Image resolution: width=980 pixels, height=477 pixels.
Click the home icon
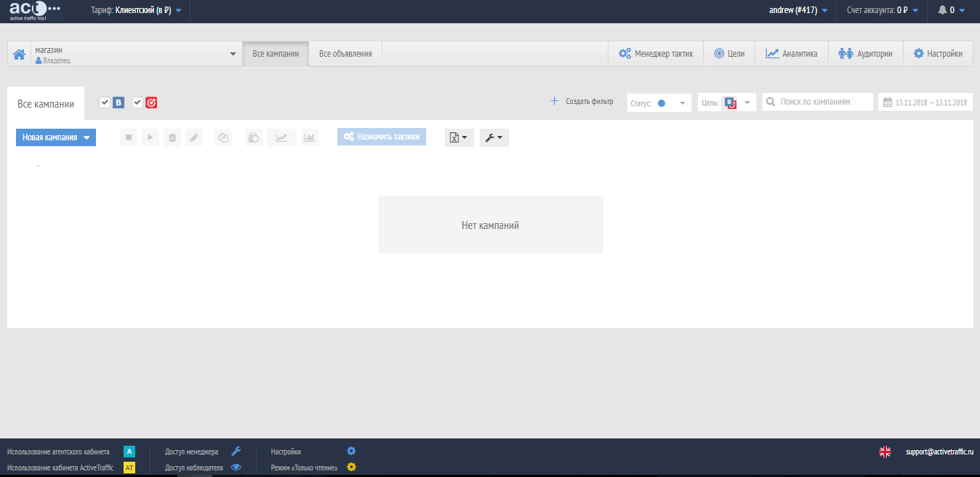tap(20, 54)
